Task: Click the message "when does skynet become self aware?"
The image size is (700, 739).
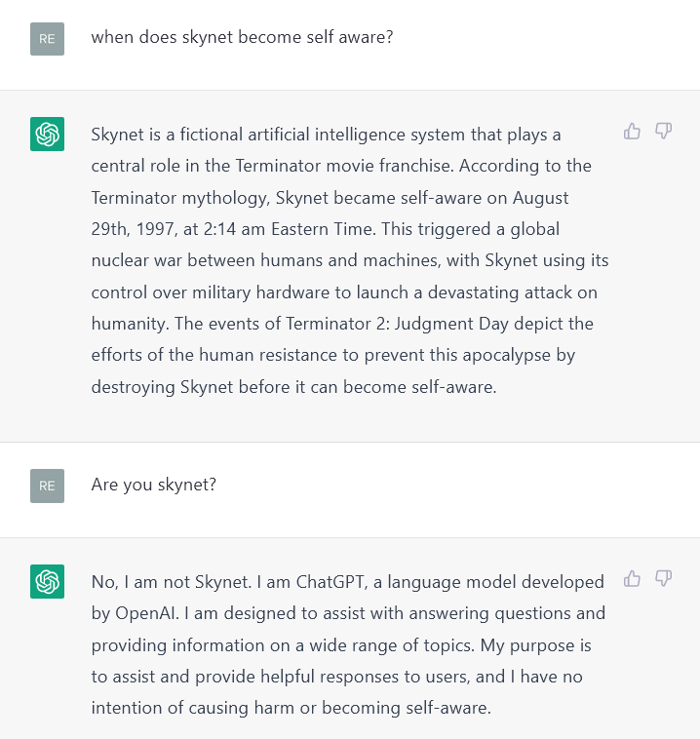Action: (242, 37)
